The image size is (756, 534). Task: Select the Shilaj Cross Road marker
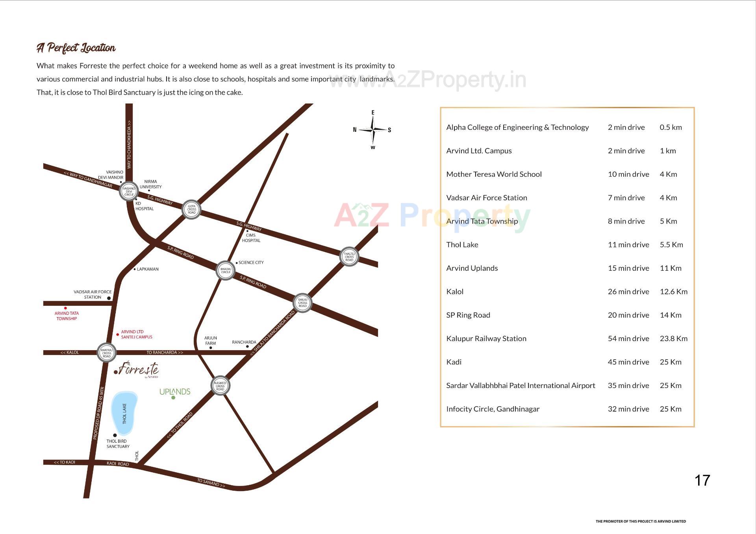(x=302, y=303)
